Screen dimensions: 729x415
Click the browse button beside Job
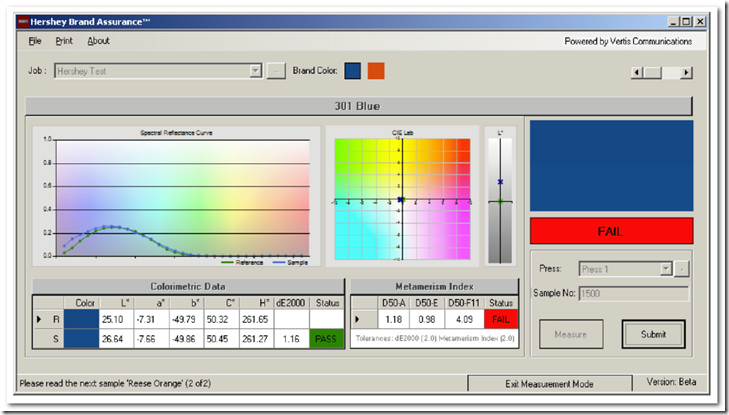[x=276, y=71]
